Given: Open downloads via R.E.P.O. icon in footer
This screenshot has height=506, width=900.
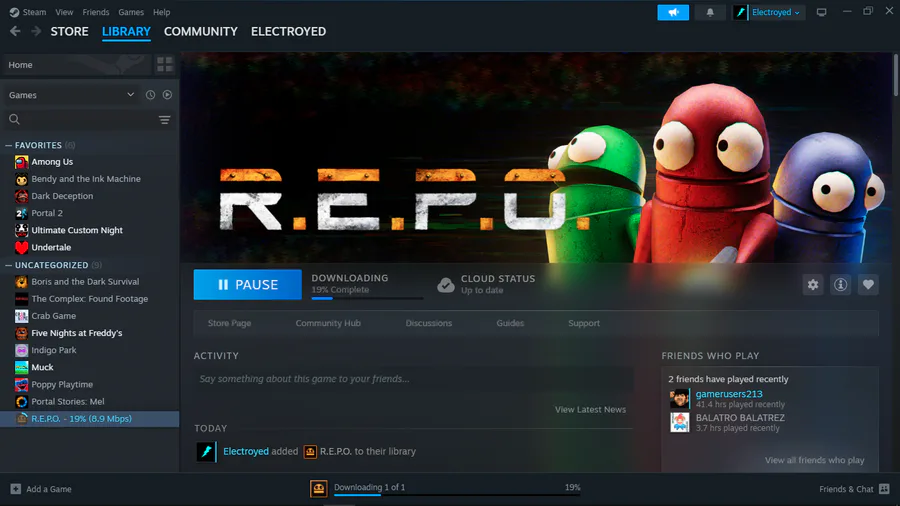Looking at the screenshot, I should 319,488.
